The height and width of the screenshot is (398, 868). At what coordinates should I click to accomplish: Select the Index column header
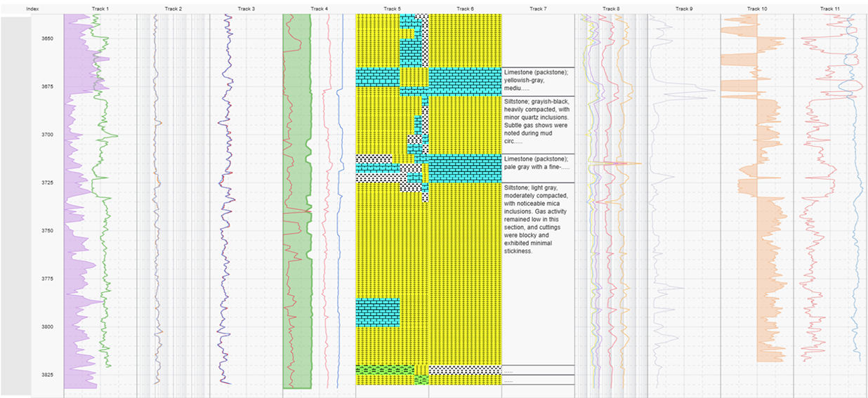coord(32,8)
